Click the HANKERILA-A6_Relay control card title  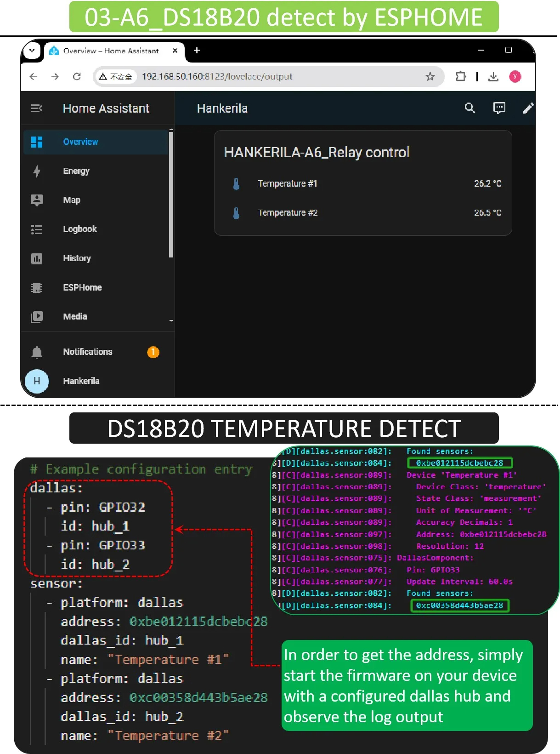[x=317, y=152]
